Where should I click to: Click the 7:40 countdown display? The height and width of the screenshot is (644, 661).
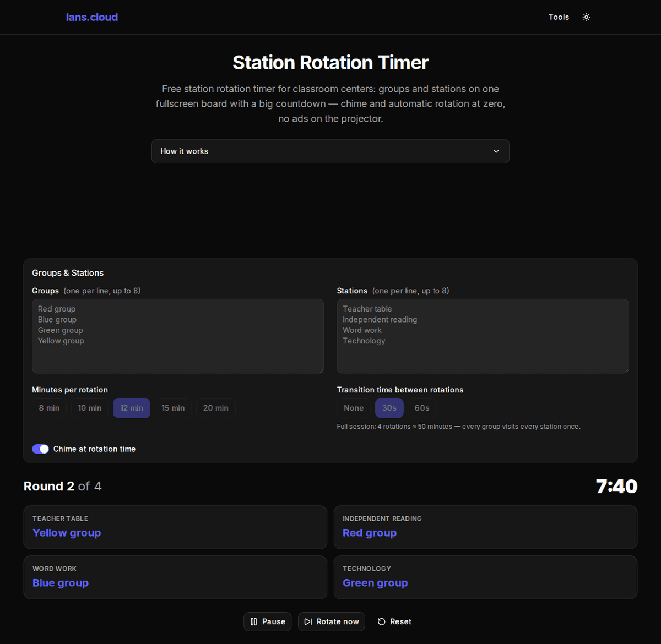616,487
